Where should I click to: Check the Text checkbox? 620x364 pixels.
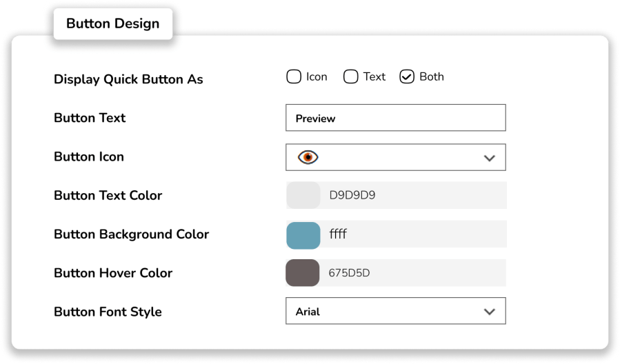pos(350,77)
